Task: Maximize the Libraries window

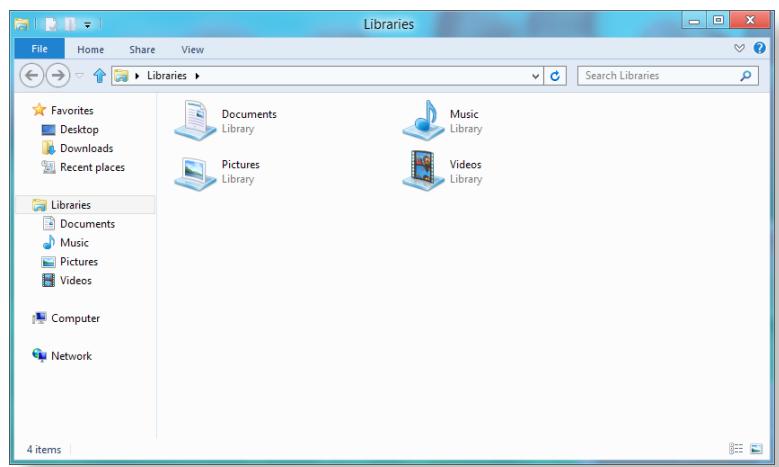Action: (x=718, y=20)
